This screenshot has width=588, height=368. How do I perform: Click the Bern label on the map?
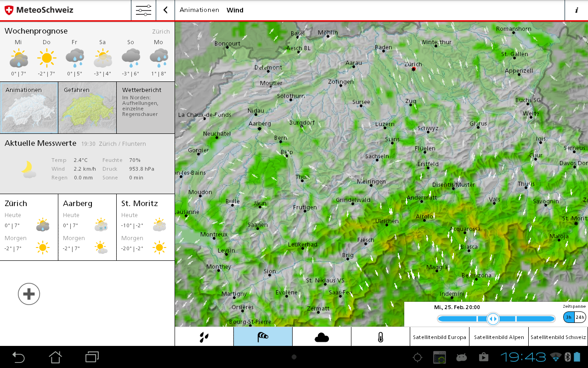click(280, 138)
